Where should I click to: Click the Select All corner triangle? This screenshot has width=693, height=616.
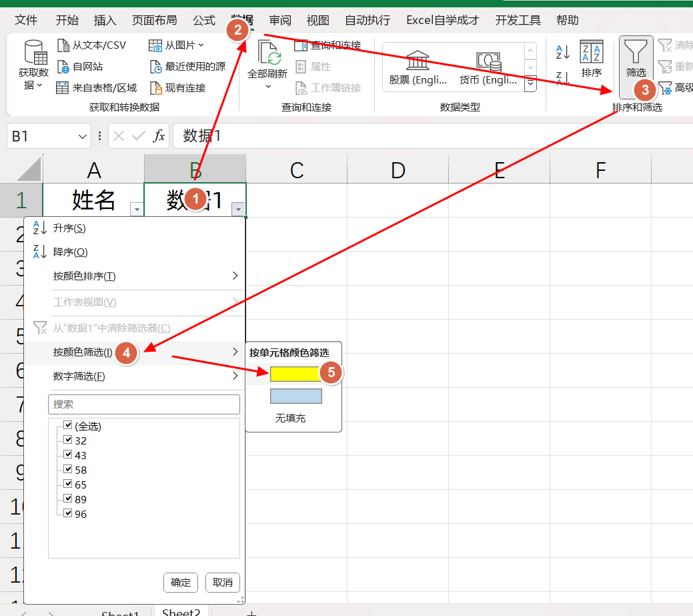tap(29, 170)
